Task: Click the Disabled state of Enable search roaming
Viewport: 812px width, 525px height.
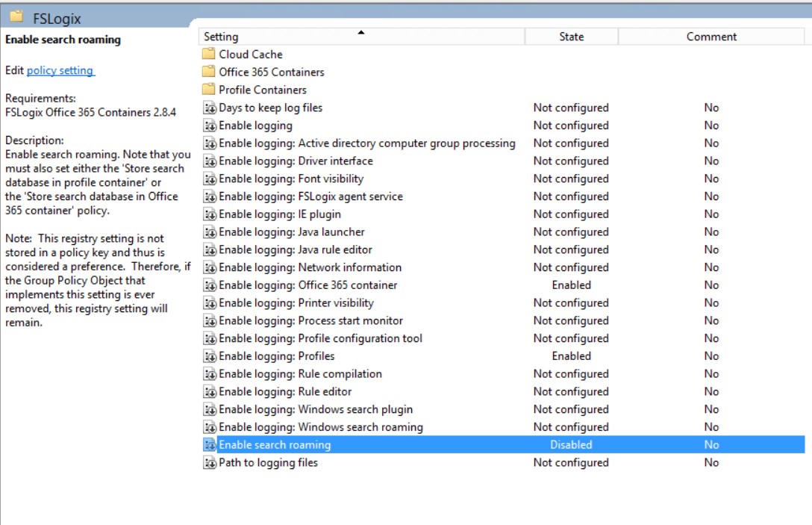Action: point(571,444)
